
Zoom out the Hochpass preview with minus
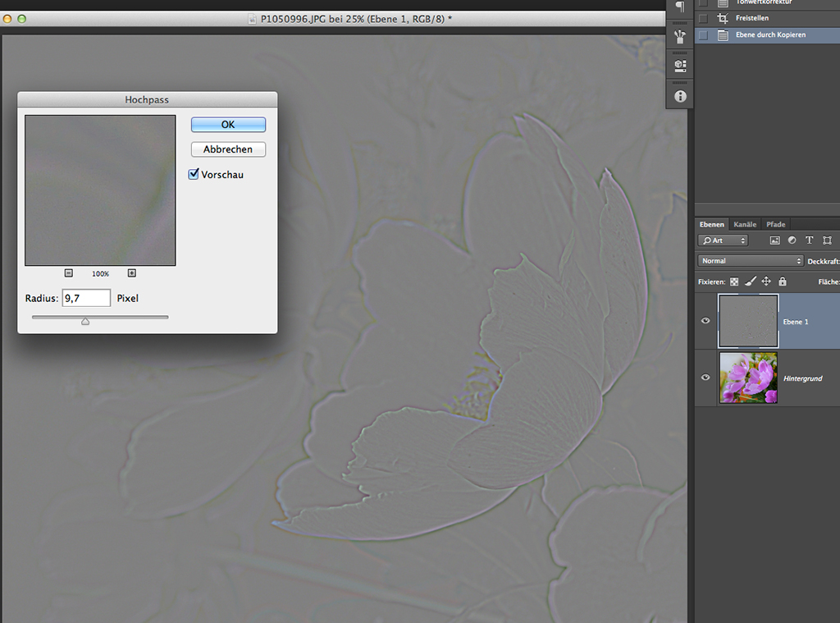69,273
